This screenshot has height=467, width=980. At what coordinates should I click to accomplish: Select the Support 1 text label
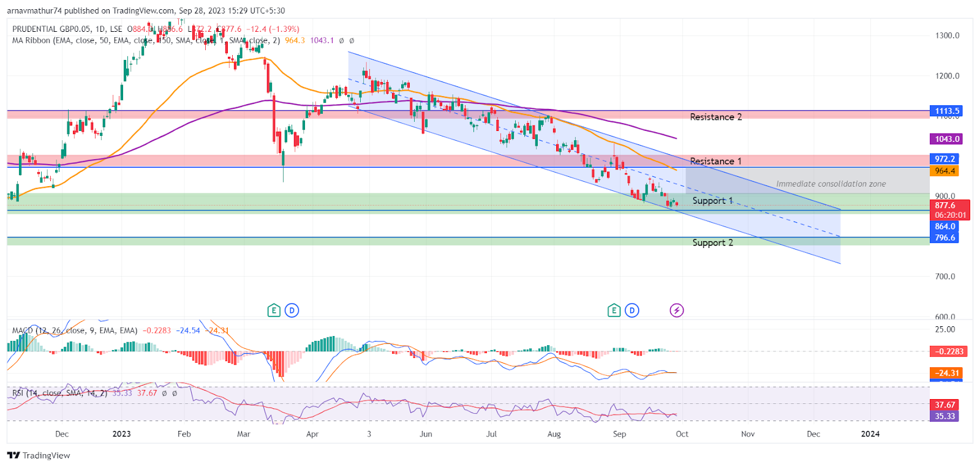[x=712, y=201]
